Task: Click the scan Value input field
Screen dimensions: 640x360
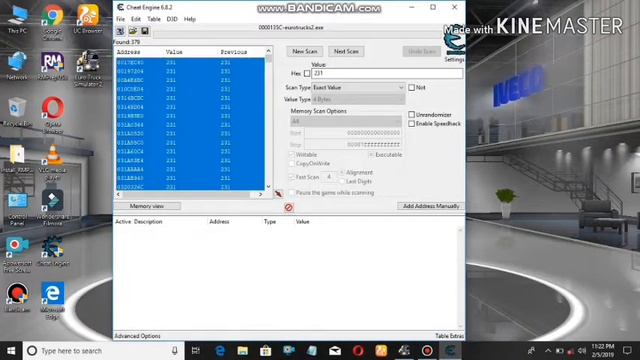Action: tap(387, 73)
